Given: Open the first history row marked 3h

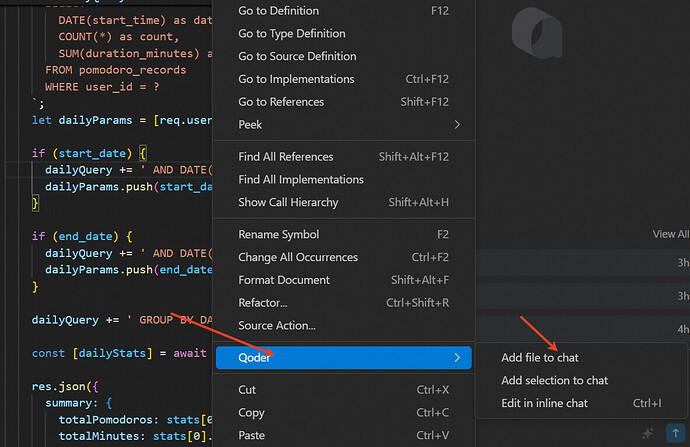Looking at the screenshot, I should [x=583, y=263].
